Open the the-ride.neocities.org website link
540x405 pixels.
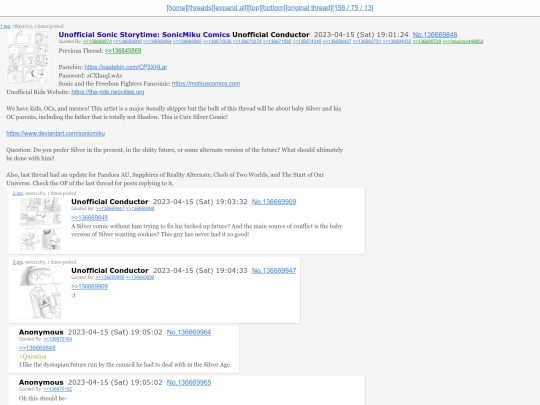point(108,92)
